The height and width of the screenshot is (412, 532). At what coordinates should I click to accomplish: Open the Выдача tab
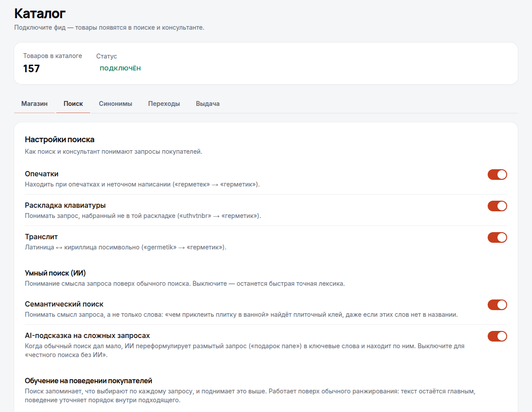207,104
